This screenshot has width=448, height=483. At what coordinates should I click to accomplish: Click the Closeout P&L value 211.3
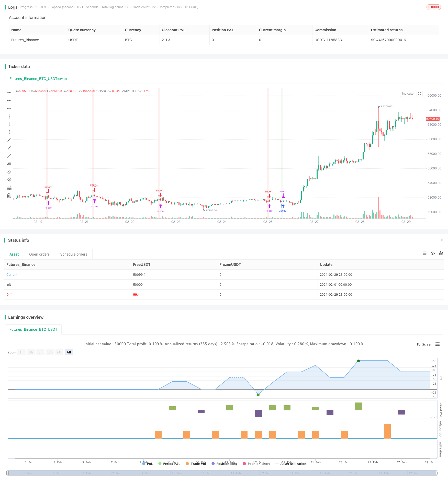tap(166, 40)
